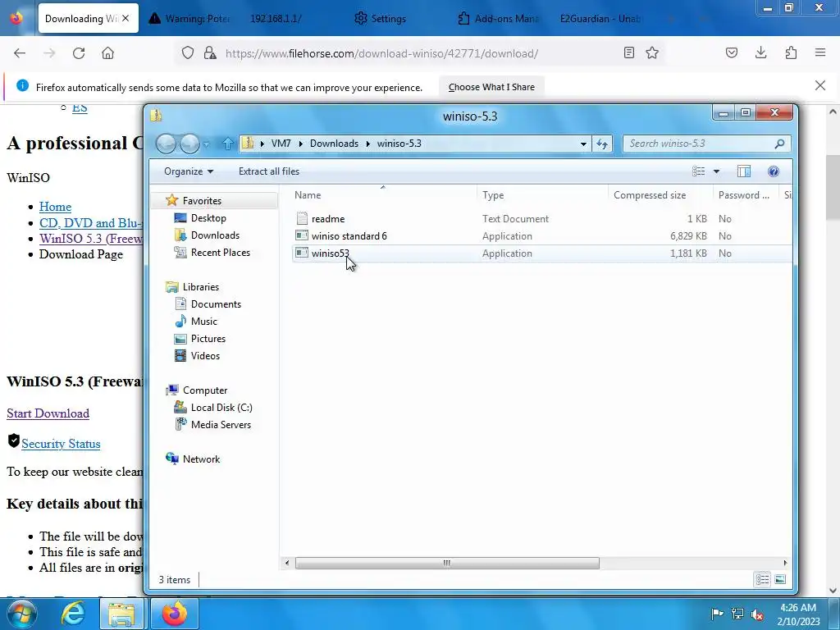Open the view options dropdown arrow
The width and height of the screenshot is (840, 630).
click(716, 171)
